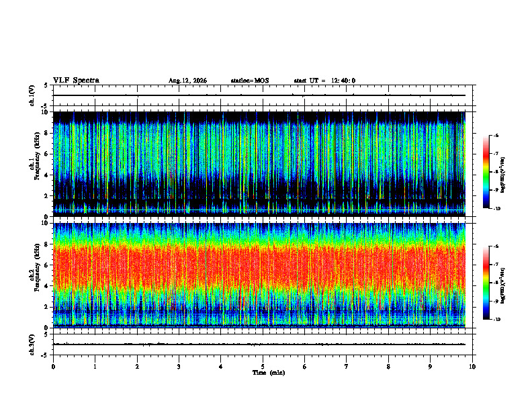Viewport: 532px width, 411px height.
Task: Click the ch.3 voltage waveform trace
Action: click(259, 345)
